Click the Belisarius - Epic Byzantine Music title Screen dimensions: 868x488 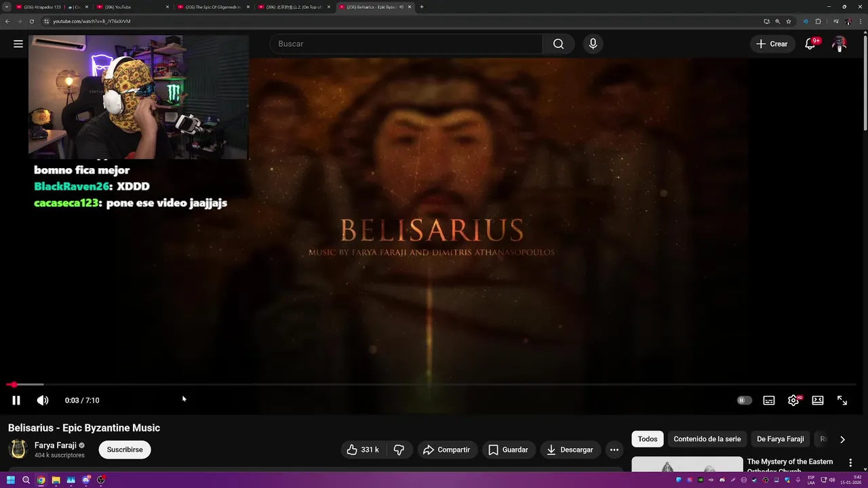(84, 428)
